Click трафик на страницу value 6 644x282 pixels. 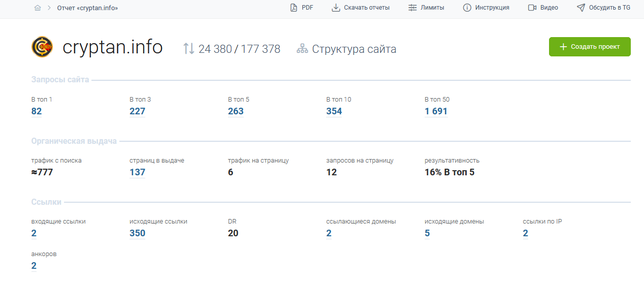[x=231, y=172]
